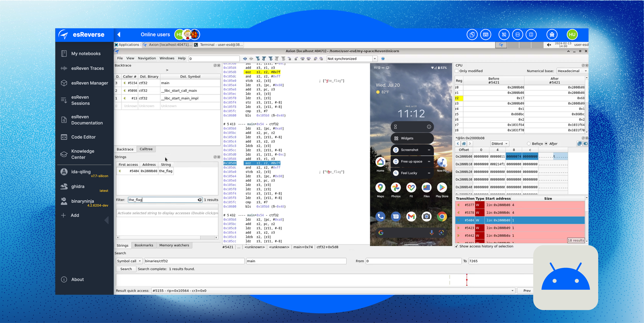The width and height of the screenshot is (644, 323).
Task: Select the horizontal split layout icon
Action: [517, 35]
